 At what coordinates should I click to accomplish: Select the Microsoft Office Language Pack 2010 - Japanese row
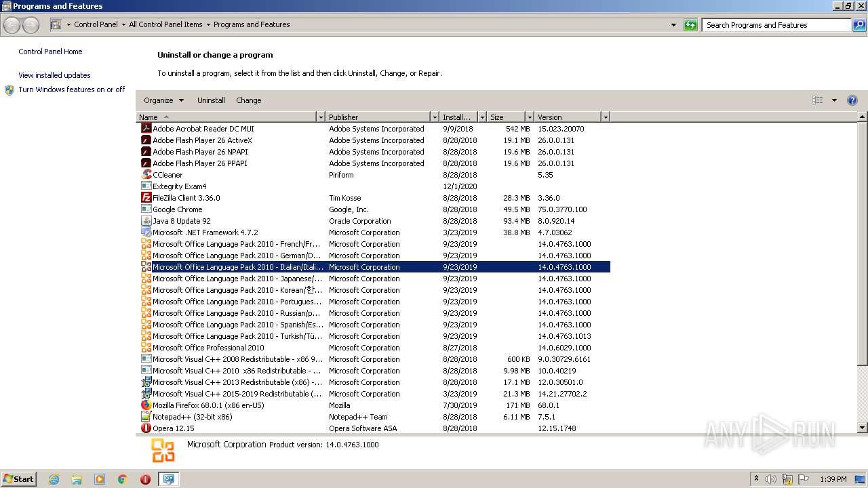click(374, 279)
